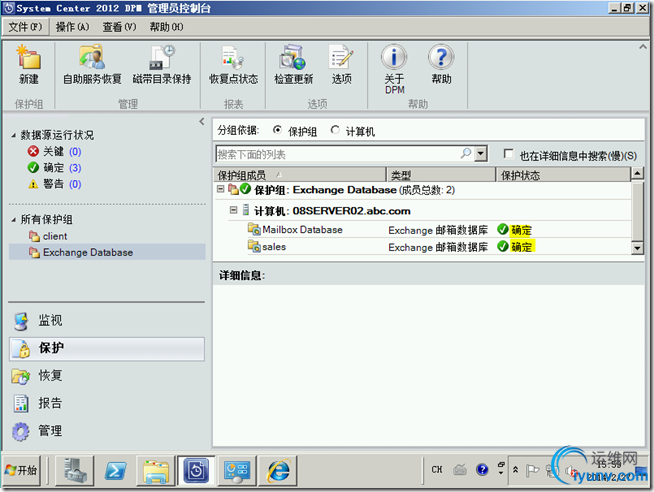Click the red 关键 status icon

[33, 151]
